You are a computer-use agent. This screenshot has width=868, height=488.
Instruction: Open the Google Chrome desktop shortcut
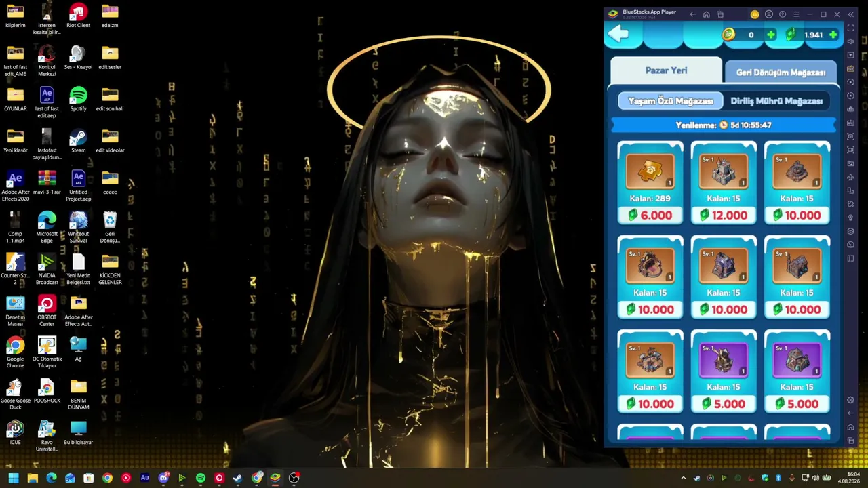click(15, 352)
